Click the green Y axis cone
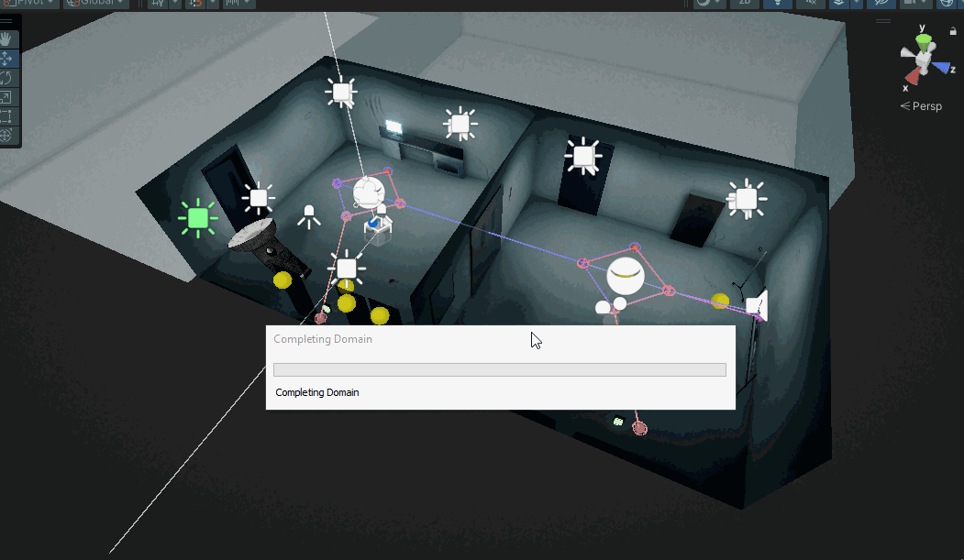 923,40
